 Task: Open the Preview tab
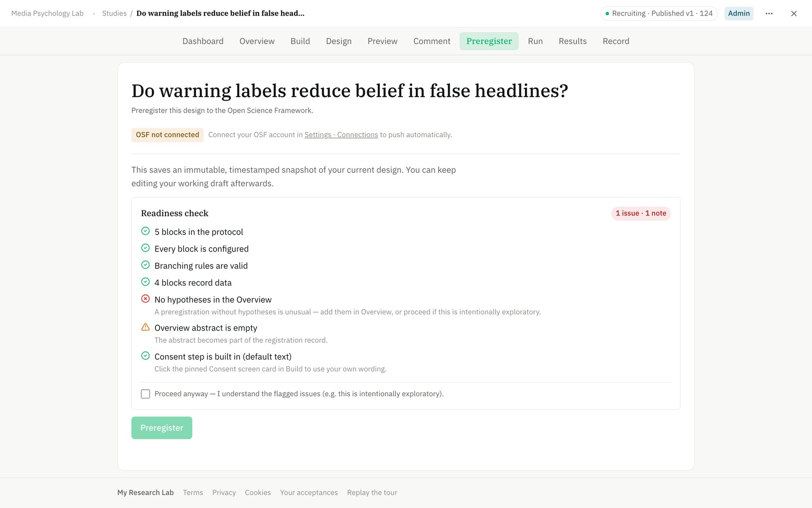382,41
